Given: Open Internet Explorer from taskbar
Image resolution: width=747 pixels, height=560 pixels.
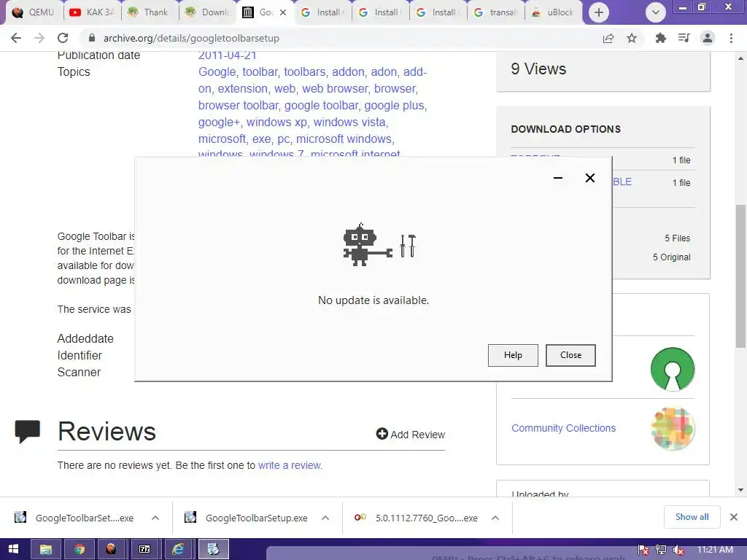Looking at the screenshot, I should coord(178,549).
